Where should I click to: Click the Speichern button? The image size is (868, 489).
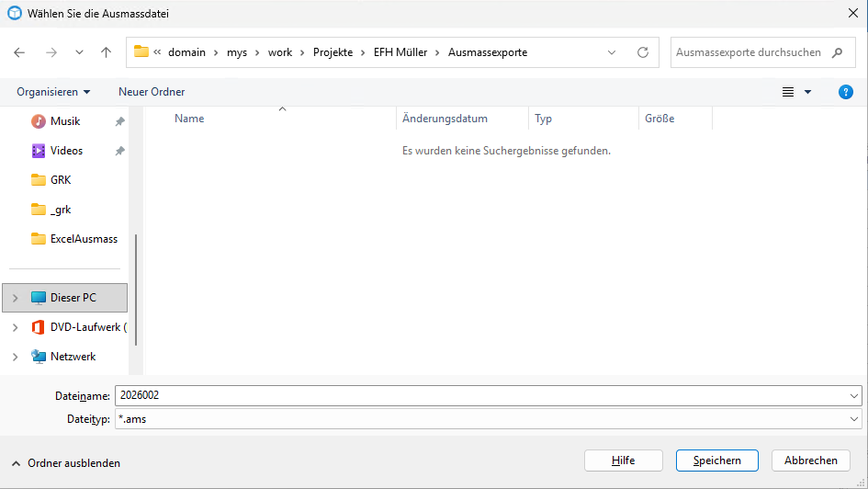tap(716, 461)
